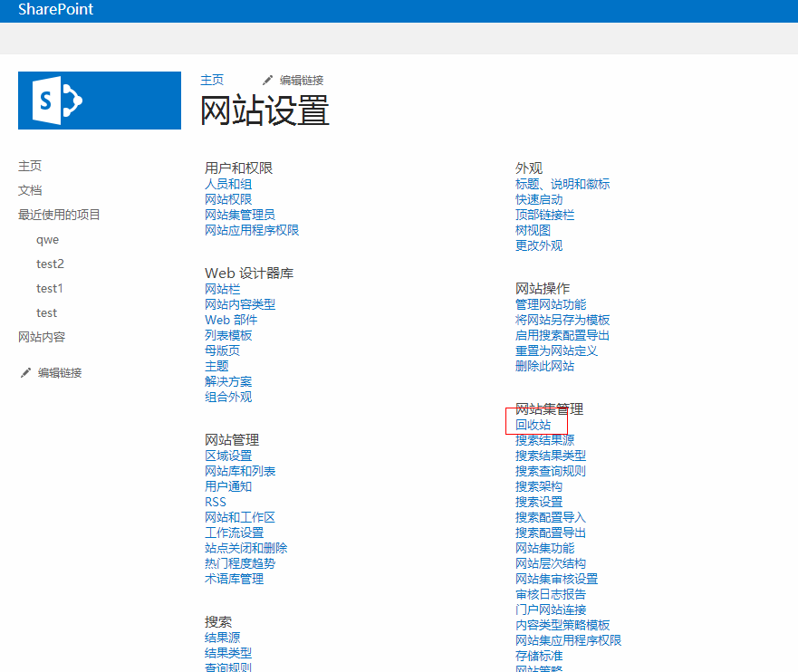Open 网站内容类型 link
The image size is (798, 672).
(240, 304)
